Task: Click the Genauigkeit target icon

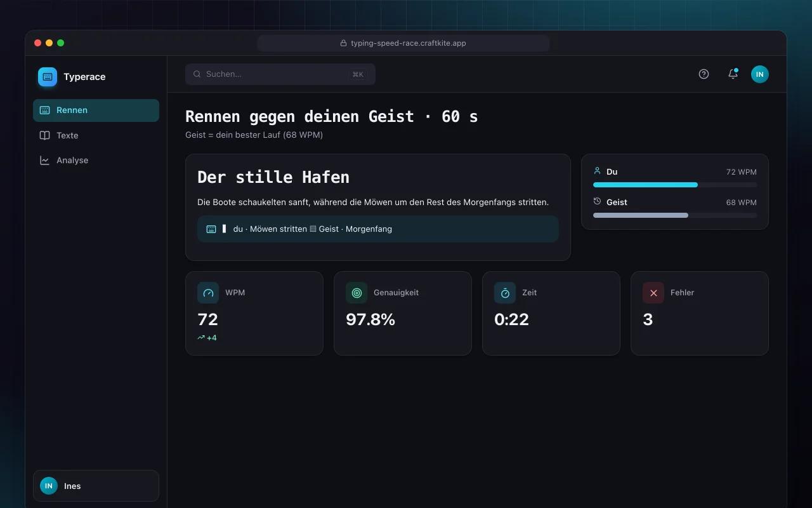Action: [x=357, y=293]
